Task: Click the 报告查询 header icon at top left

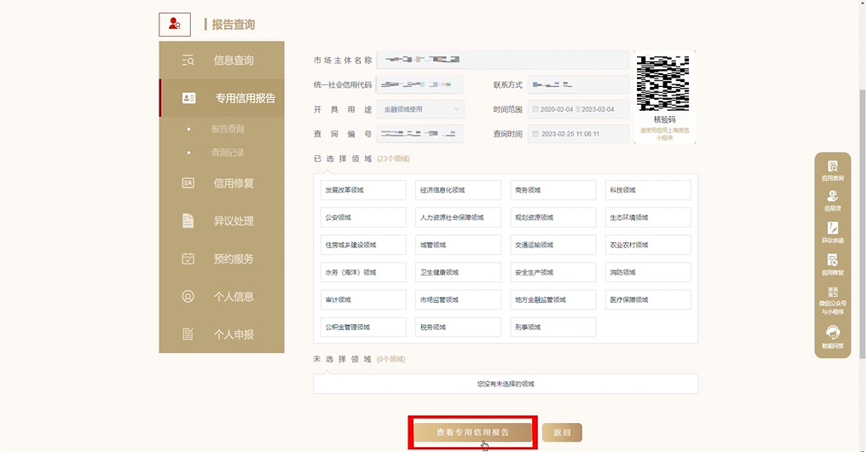Action: pyautogui.click(x=175, y=24)
